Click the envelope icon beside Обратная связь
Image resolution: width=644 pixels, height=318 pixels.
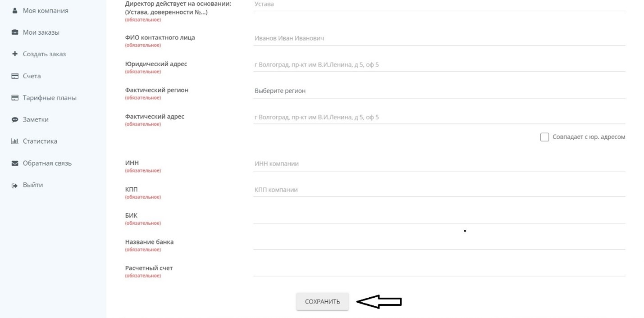click(14, 164)
